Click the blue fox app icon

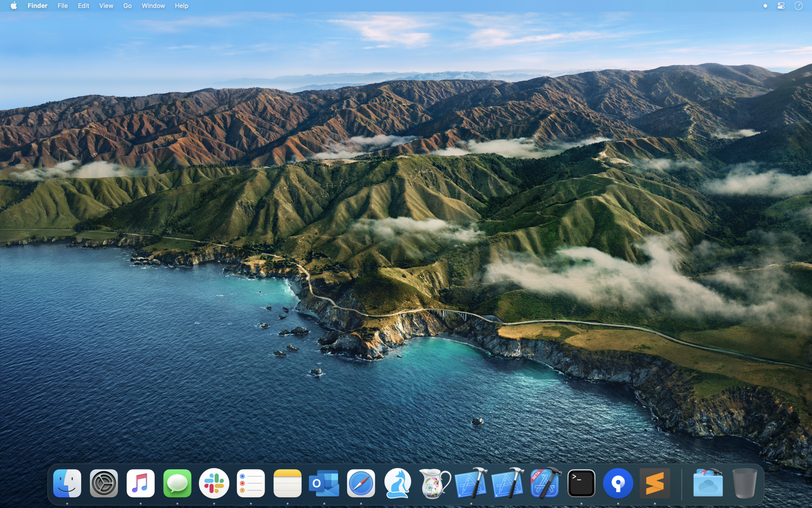click(397, 484)
